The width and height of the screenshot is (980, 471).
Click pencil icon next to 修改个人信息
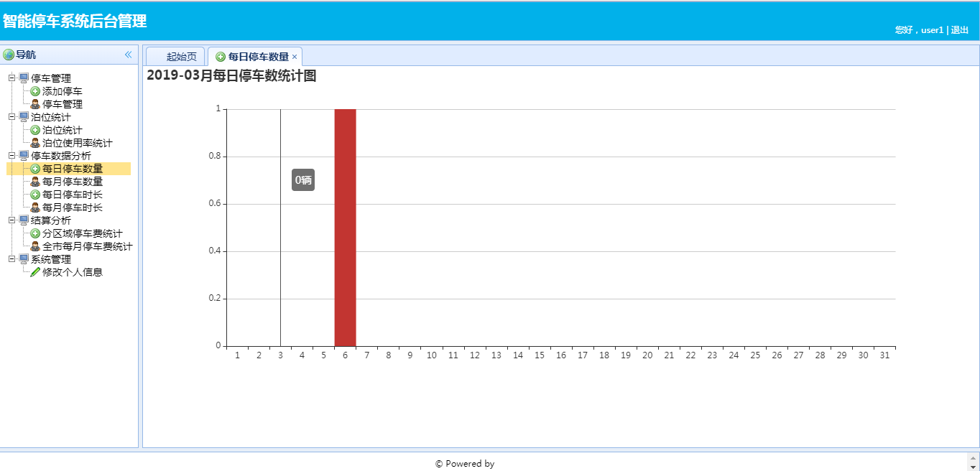coord(35,272)
